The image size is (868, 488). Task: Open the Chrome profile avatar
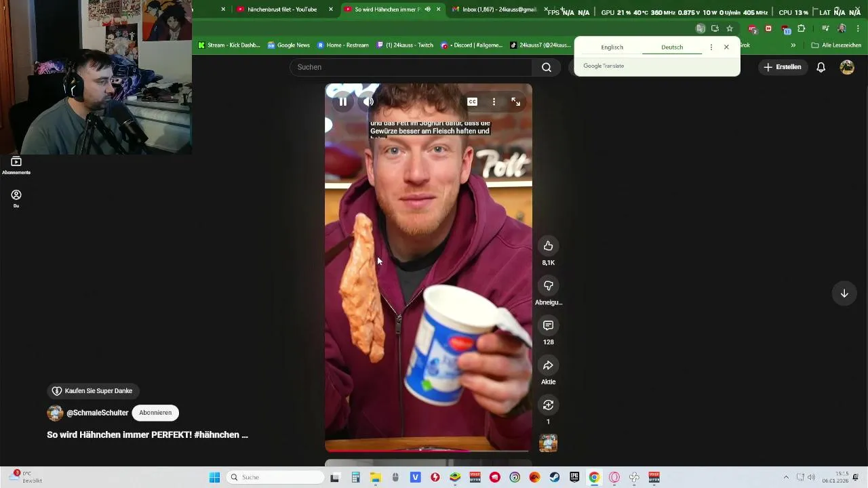(x=842, y=28)
